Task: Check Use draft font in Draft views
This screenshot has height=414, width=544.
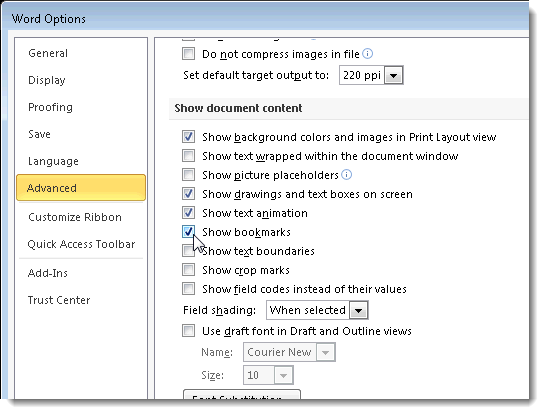Action: tap(188, 331)
